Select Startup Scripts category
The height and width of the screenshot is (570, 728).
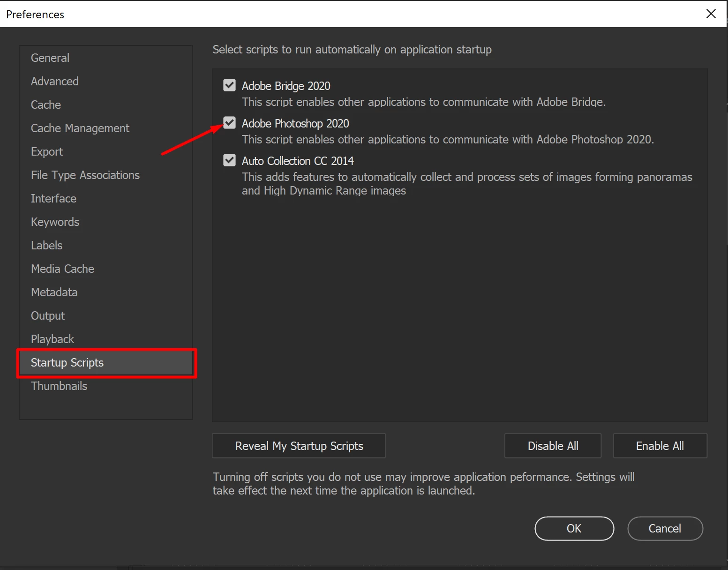(x=106, y=363)
